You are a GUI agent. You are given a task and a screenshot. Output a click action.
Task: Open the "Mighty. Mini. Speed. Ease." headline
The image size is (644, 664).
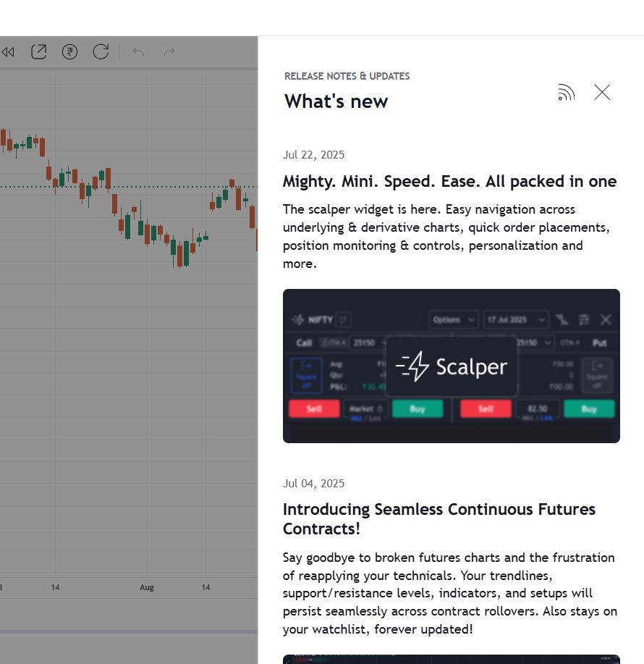(x=449, y=181)
